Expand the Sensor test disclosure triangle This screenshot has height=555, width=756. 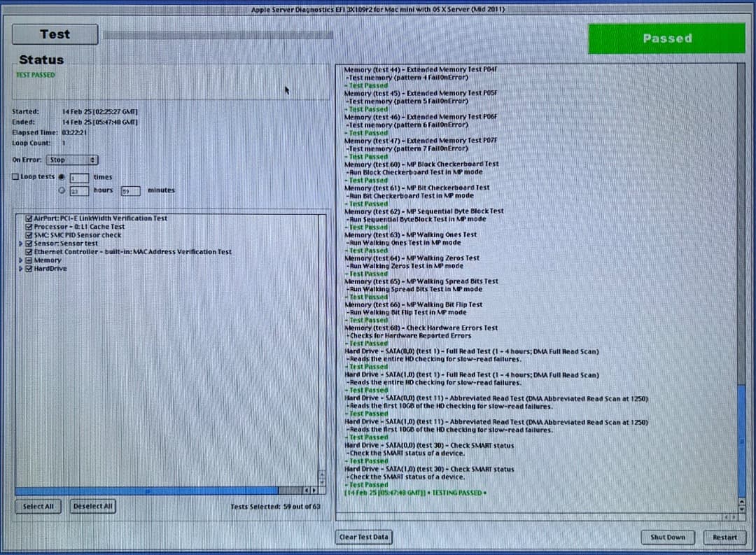point(20,243)
